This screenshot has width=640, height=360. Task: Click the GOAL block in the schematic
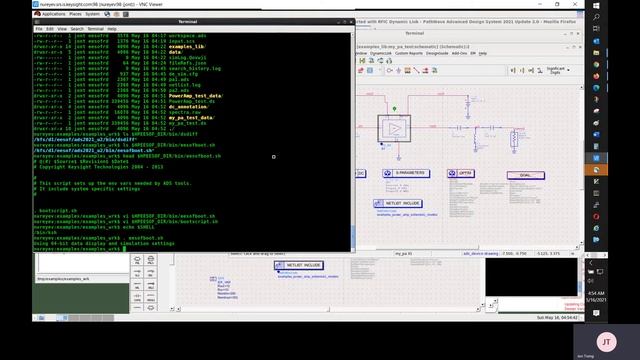[x=525, y=175]
